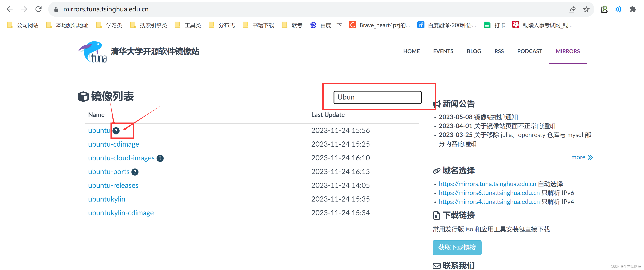Open the extensions puzzle piece icon
Screen dimensions: 644x270
pyautogui.click(x=633, y=9)
